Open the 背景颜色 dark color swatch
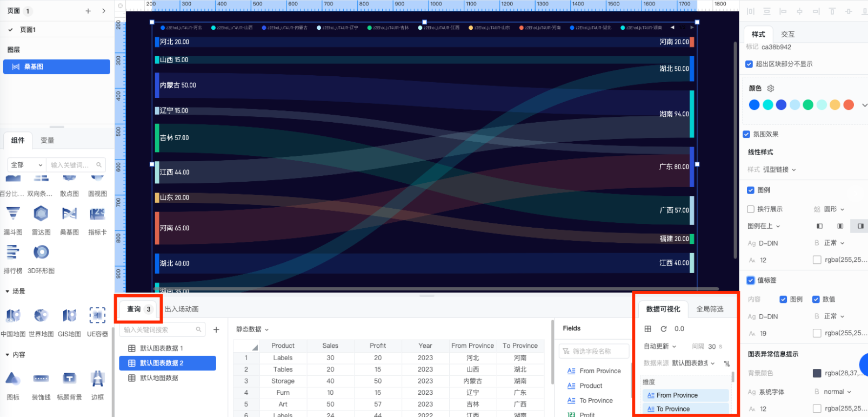Viewport: 868px width, 417px height. point(817,373)
